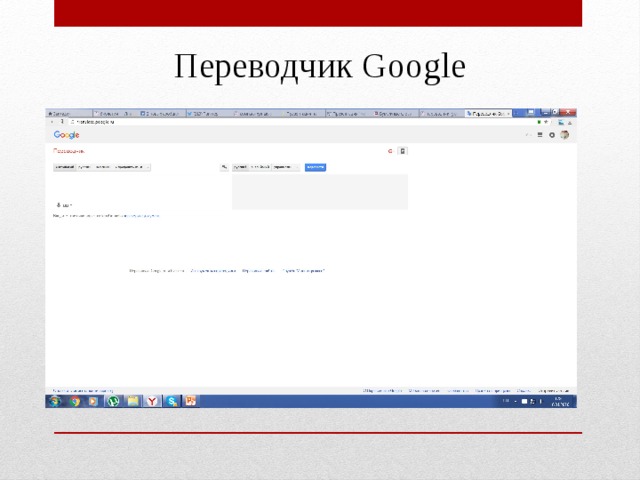Open the target language dropdown arrow
The height and width of the screenshot is (480, 640).
point(297,167)
